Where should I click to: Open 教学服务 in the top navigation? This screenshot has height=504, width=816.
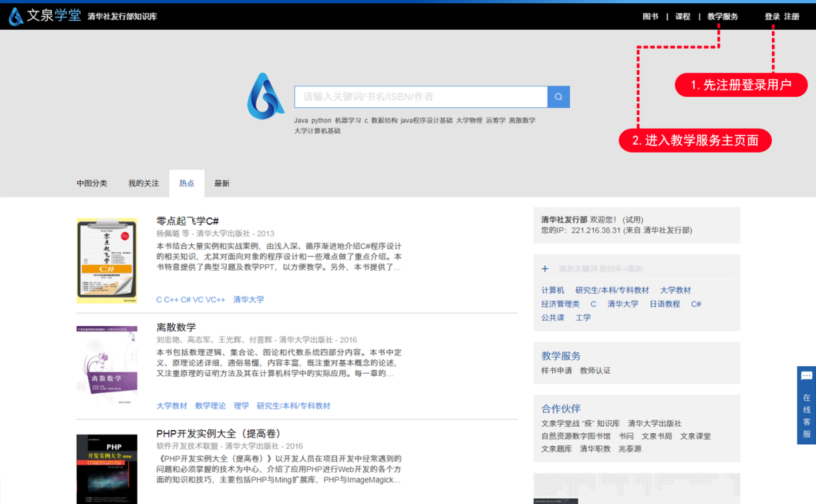[722, 17]
